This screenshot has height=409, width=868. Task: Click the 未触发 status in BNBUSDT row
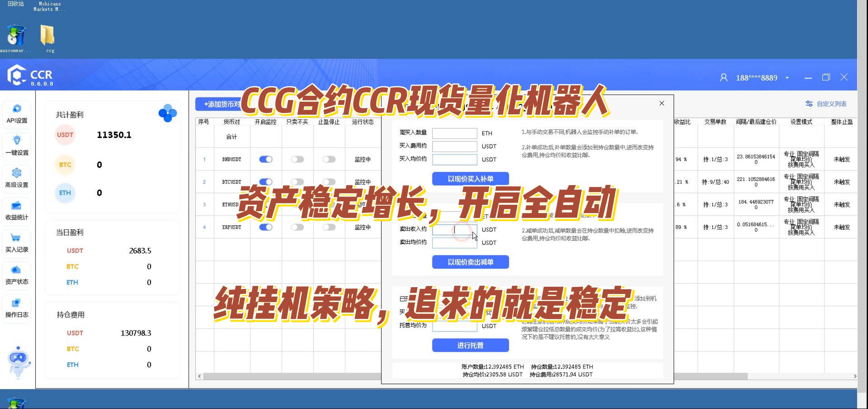[x=842, y=159]
